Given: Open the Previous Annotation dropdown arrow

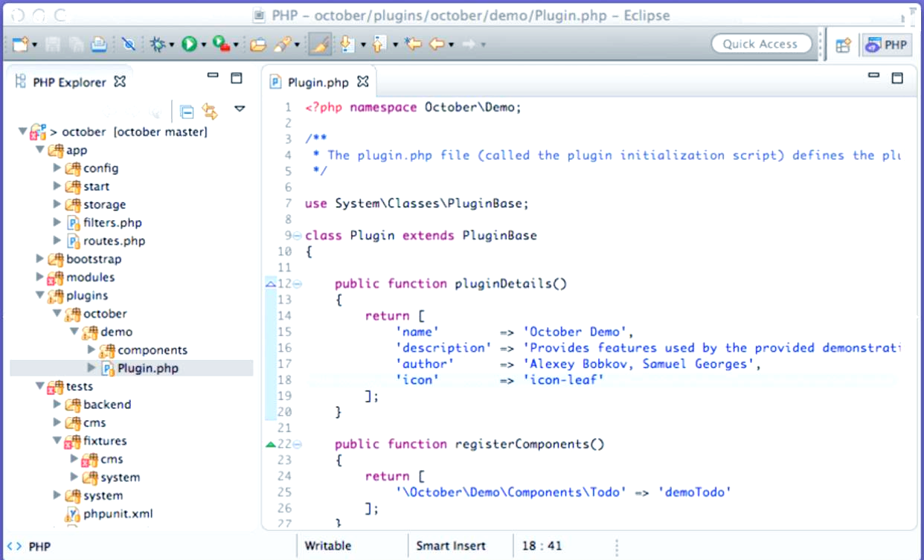Looking at the screenshot, I should (x=395, y=45).
